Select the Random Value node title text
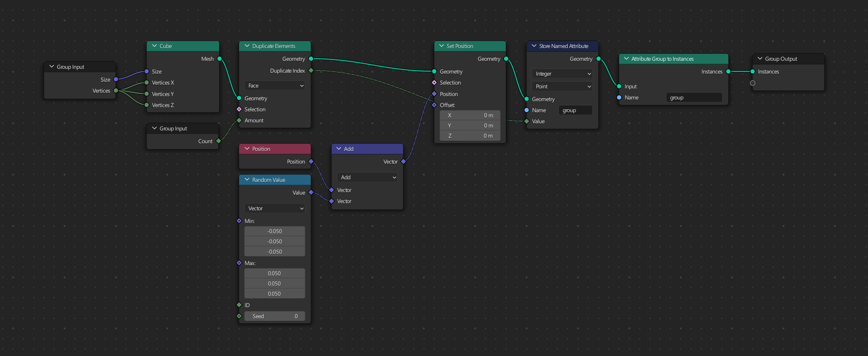The height and width of the screenshot is (356, 868). [x=269, y=180]
